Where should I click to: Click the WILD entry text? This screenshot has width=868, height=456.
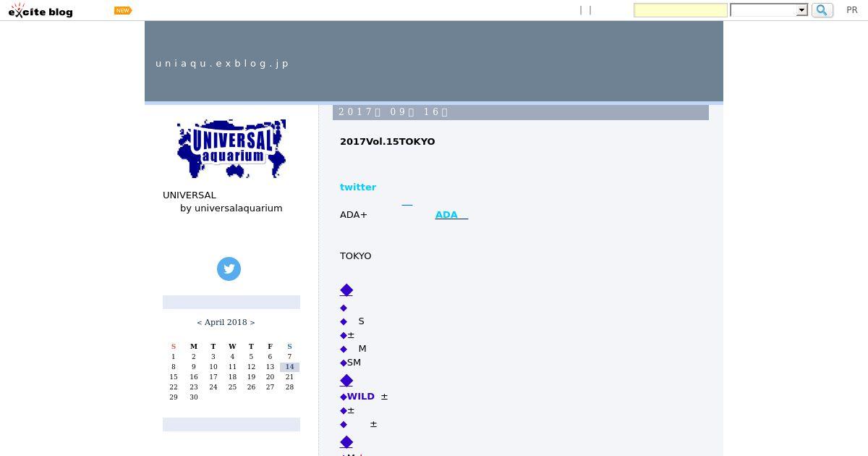(x=361, y=396)
